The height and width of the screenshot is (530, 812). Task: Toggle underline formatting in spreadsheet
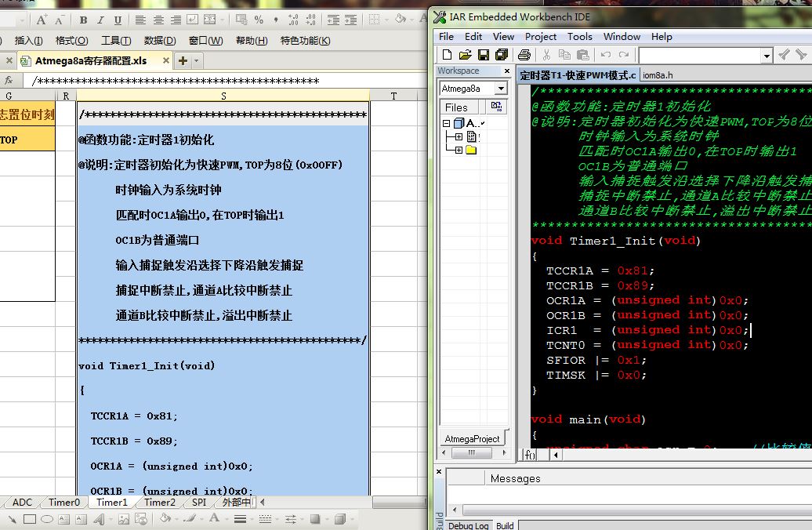(118, 20)
